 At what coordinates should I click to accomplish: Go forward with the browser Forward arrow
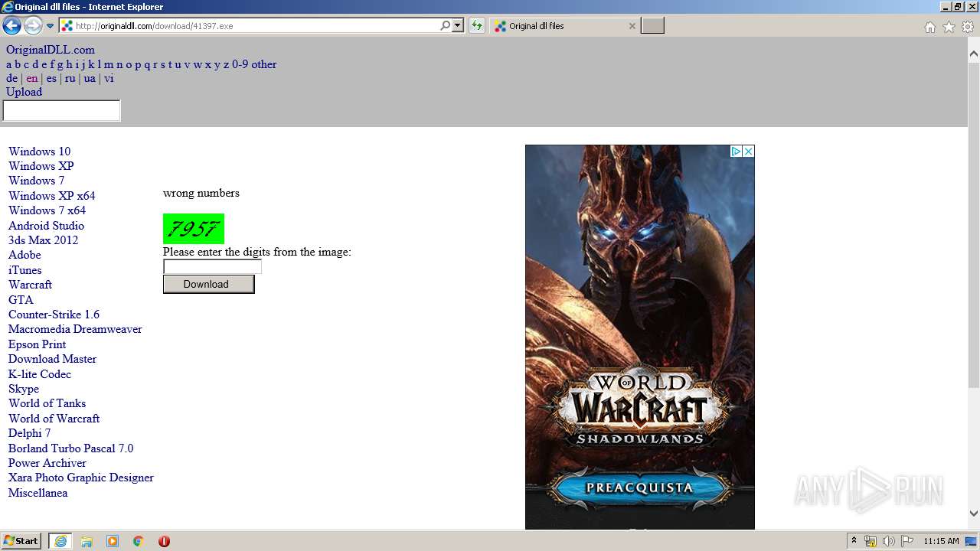[33, 26]
